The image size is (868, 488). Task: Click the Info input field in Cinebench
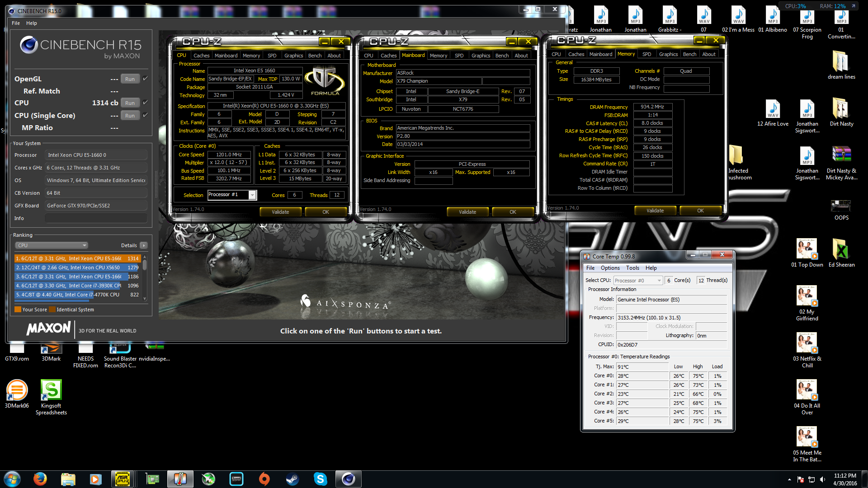(x=96, y=218)
